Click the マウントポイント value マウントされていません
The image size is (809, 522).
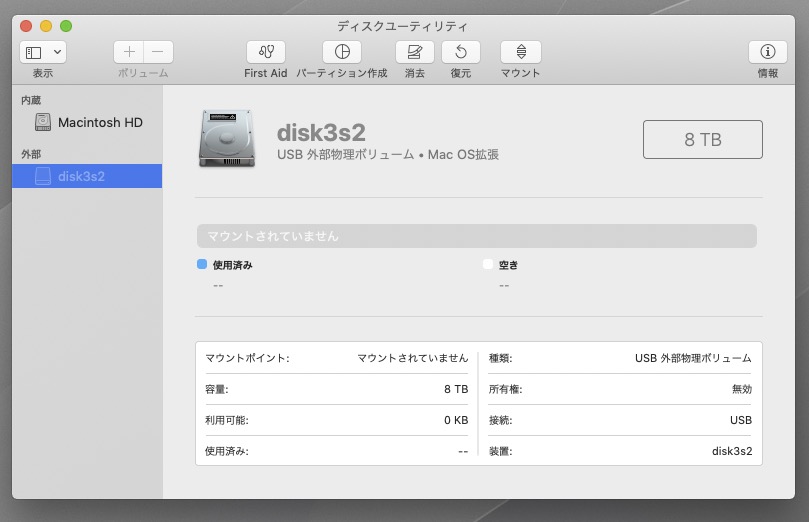pos(413,358)
